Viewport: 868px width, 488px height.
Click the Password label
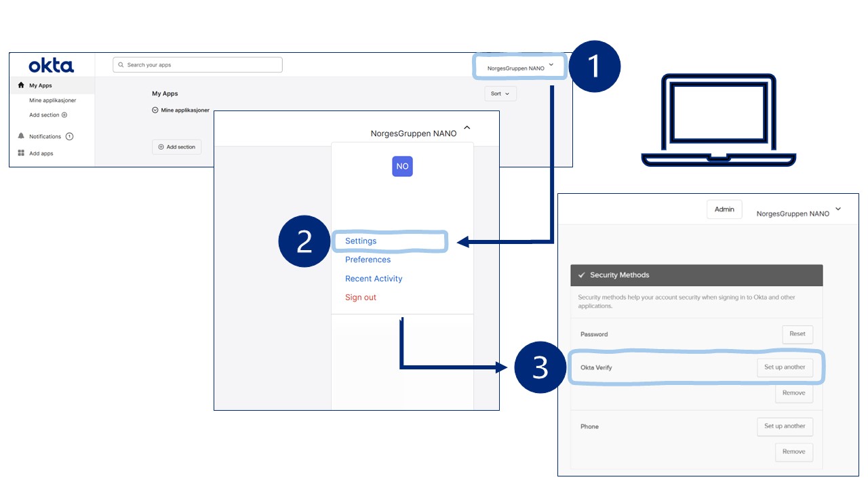click(x=594, y=334)
